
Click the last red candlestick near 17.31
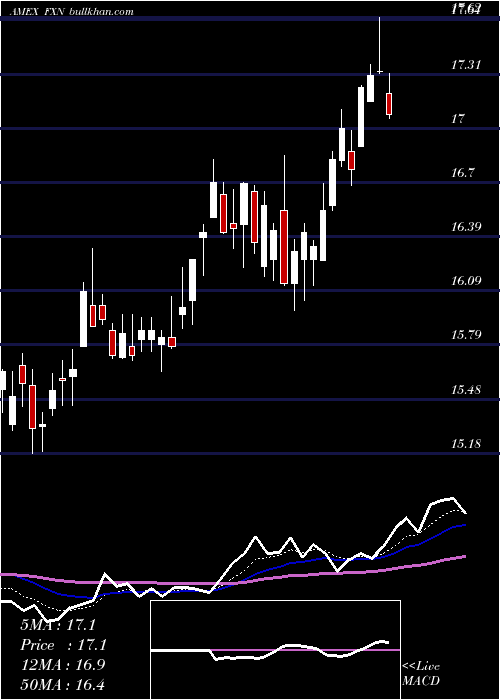tap(389, 104)
